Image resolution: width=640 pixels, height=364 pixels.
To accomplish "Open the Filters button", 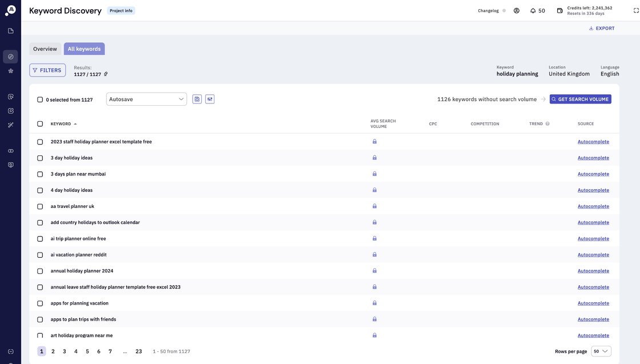I will pos(47,70).
